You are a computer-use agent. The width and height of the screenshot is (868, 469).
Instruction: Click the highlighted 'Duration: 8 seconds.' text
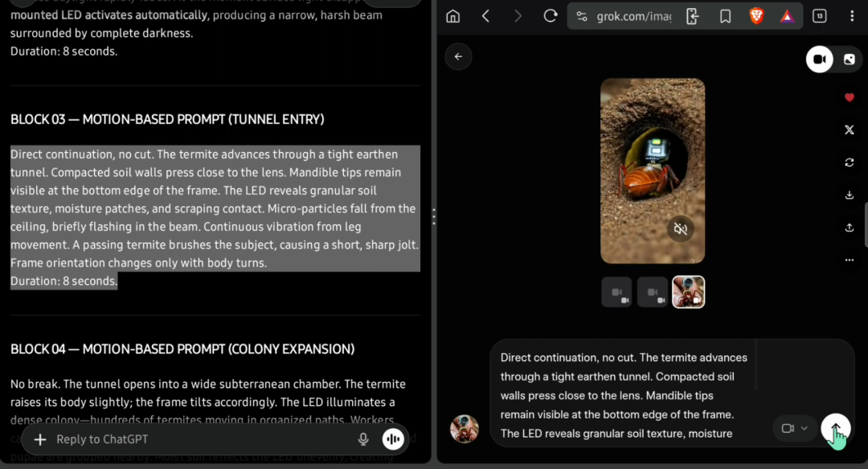(x=63, y=281)
